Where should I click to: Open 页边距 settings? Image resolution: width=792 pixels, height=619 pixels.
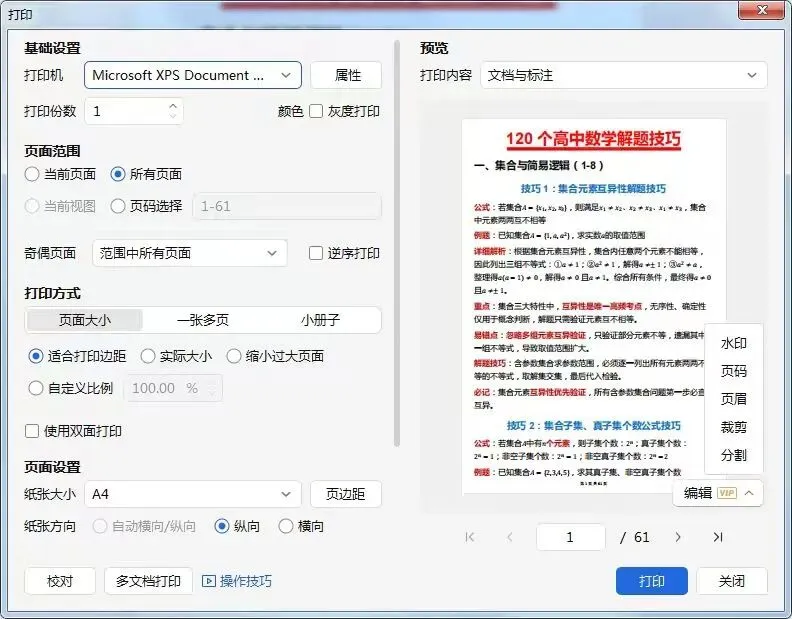pyautogui.click(x=346, y=494)
